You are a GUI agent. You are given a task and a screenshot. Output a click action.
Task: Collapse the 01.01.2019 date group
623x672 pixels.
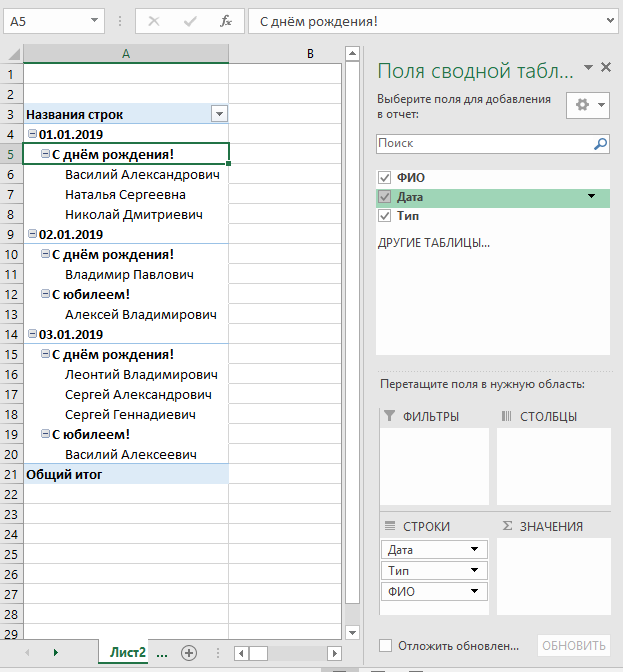tap(33, 134)
